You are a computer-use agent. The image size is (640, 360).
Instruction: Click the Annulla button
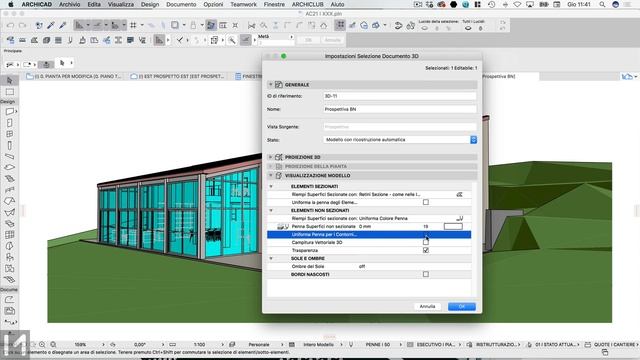427,307
